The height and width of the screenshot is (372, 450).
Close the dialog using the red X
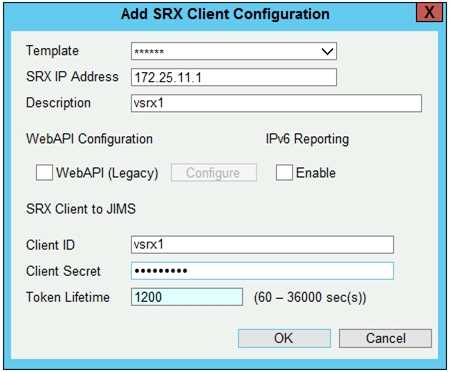[430, 13]
